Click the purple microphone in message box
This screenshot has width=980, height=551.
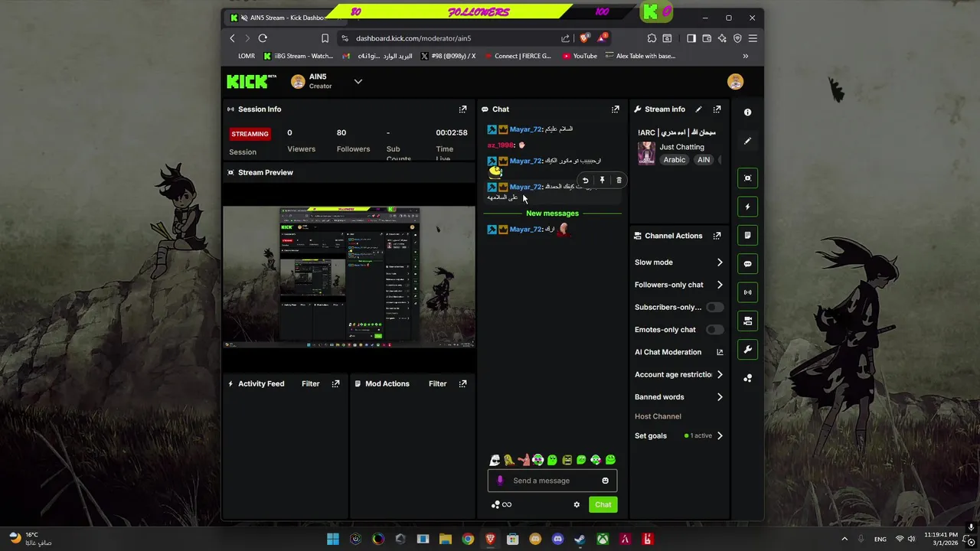pyautogui.click(x=500, y=481)
